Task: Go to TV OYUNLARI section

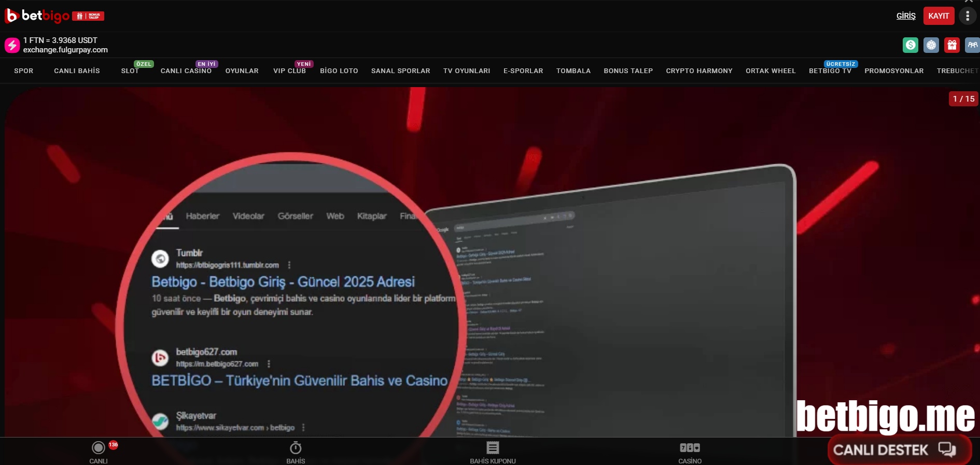Action: click(x=467, y=71)
